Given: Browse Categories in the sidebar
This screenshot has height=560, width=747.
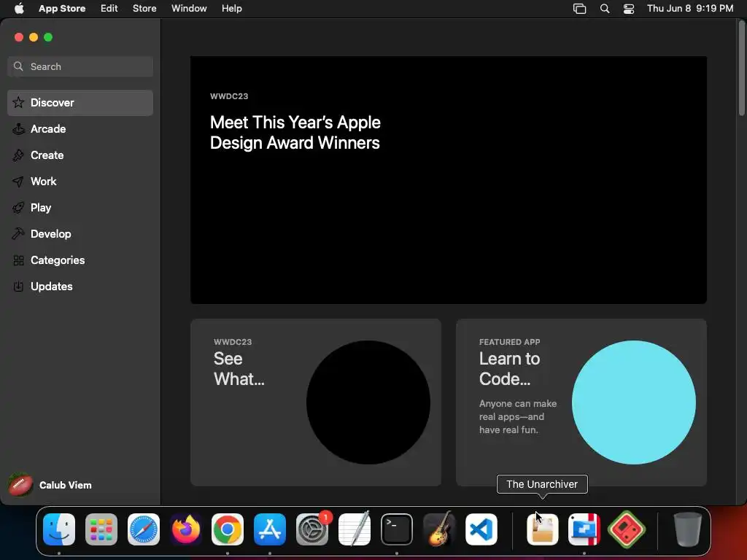Looking at the screenshot, I should coord(80,260).
